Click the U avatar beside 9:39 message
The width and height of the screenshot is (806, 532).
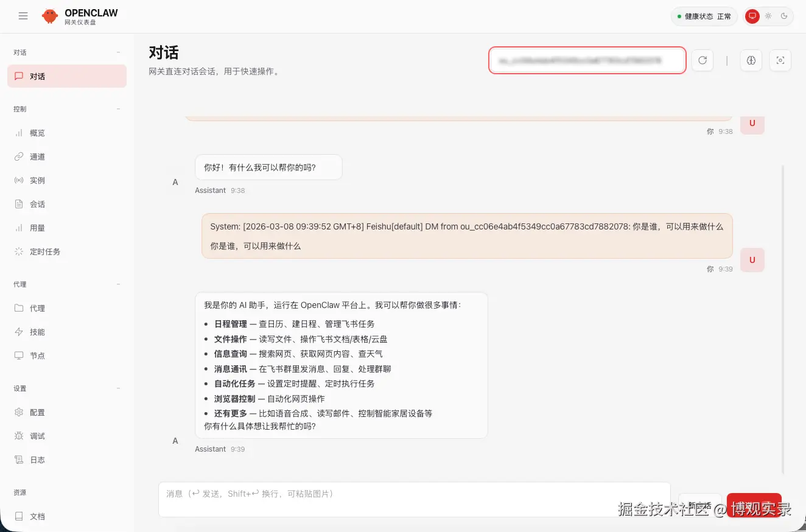click(x=752, y=260)
